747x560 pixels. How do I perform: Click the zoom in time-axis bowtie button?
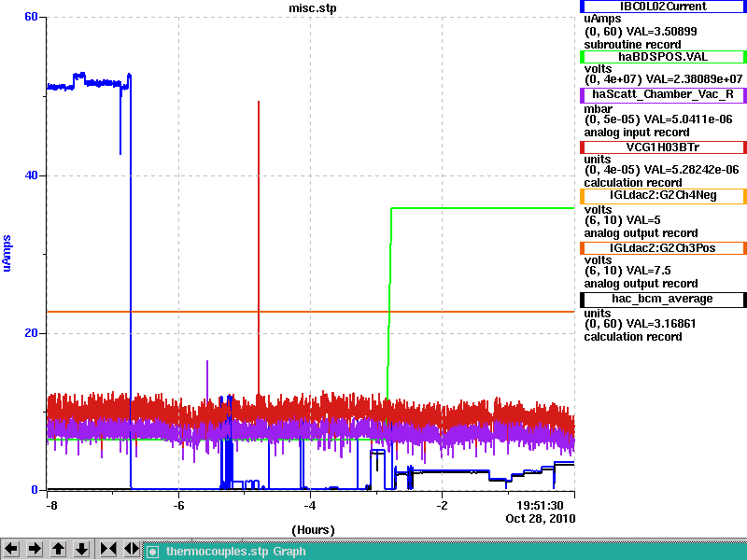pos(108,549)
